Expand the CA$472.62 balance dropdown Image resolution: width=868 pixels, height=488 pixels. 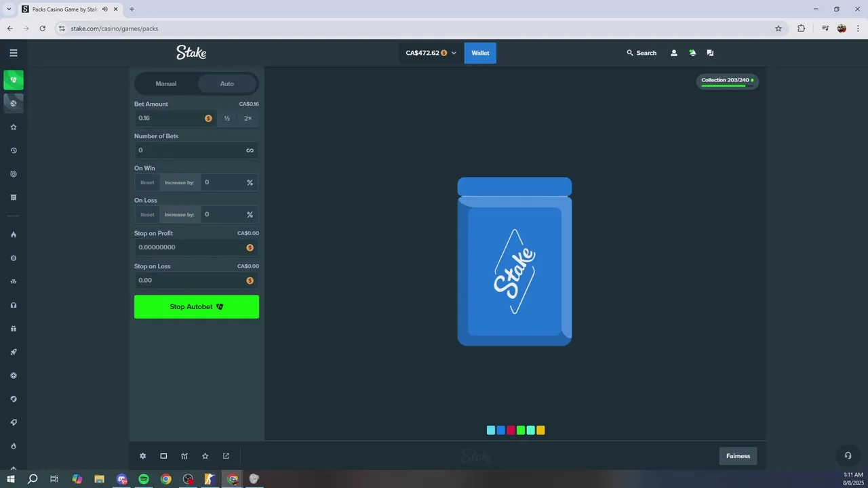click(431, 53)
